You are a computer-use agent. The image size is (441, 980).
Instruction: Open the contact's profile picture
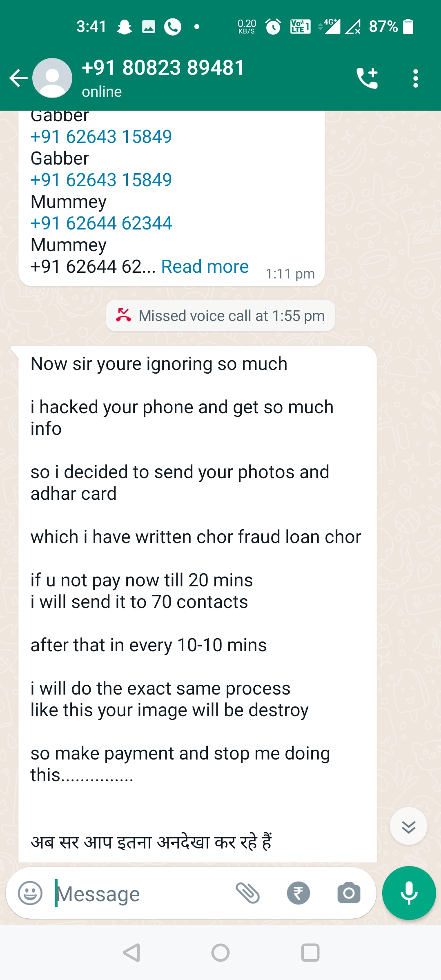coord(52,78)
